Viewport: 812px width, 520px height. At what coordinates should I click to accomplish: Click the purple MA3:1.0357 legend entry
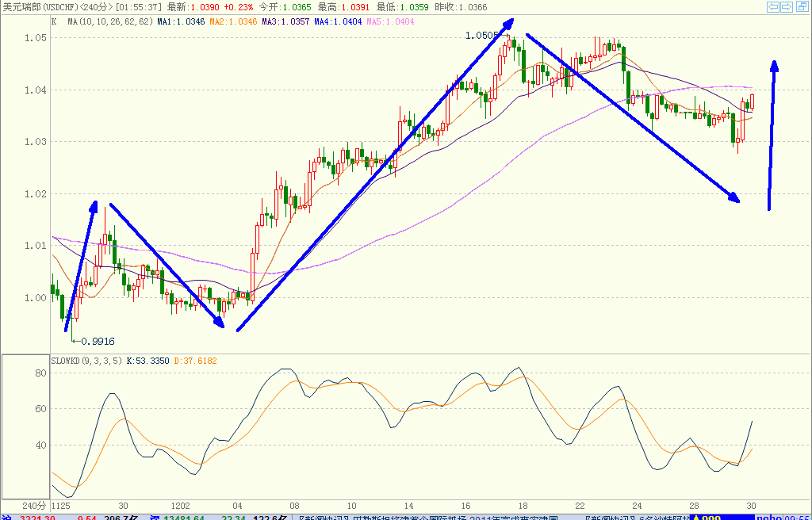pos(285,21)
